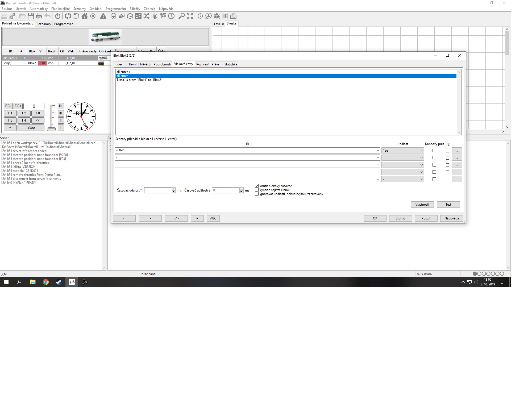532x399 pixels.
Task: Toggle track power with the power icon
Action: click(58, 16)
